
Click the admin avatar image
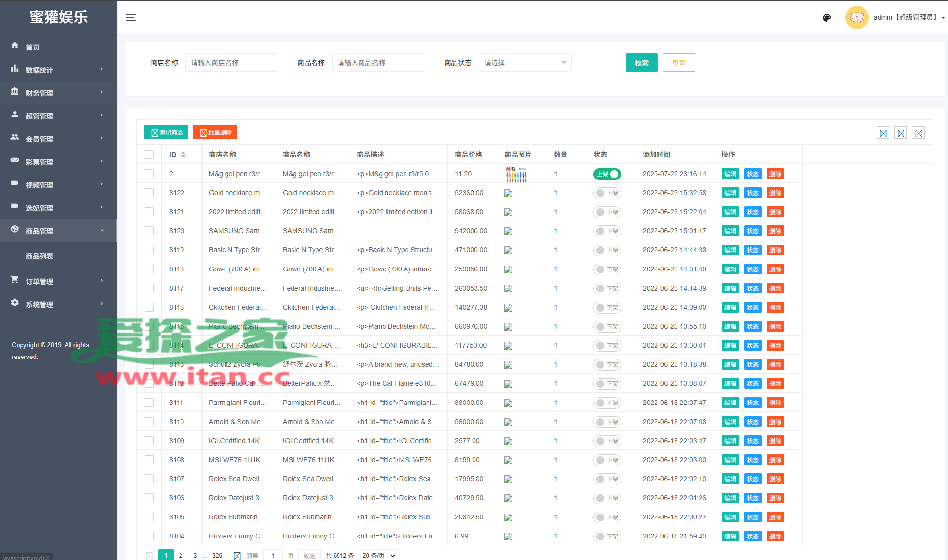click(857, 18)
